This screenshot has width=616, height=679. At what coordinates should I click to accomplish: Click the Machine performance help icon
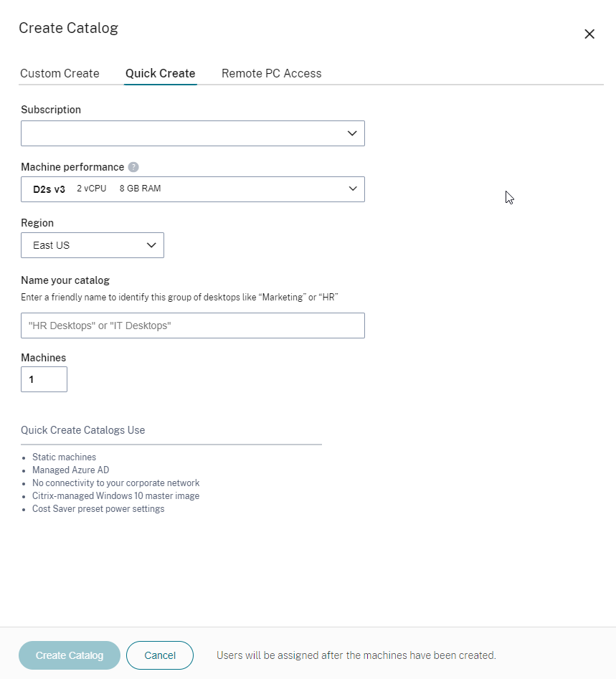coord(133,167)
